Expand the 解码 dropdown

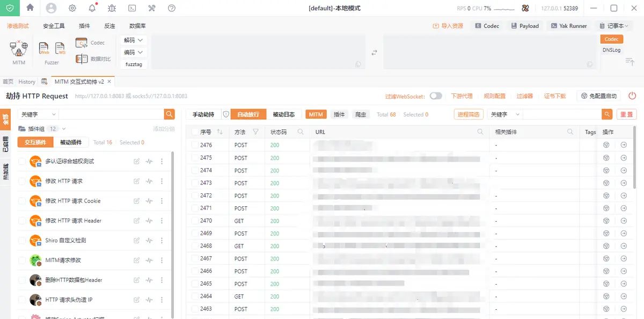point(134,40)
